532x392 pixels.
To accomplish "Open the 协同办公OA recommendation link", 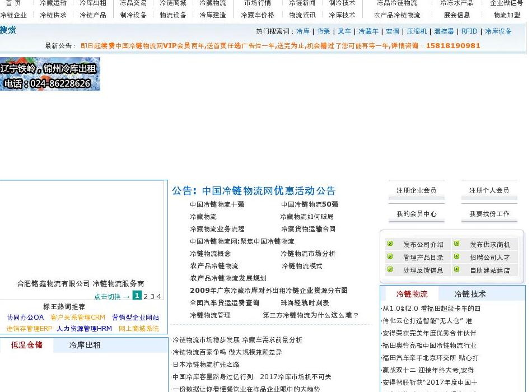I will point(25,318).
